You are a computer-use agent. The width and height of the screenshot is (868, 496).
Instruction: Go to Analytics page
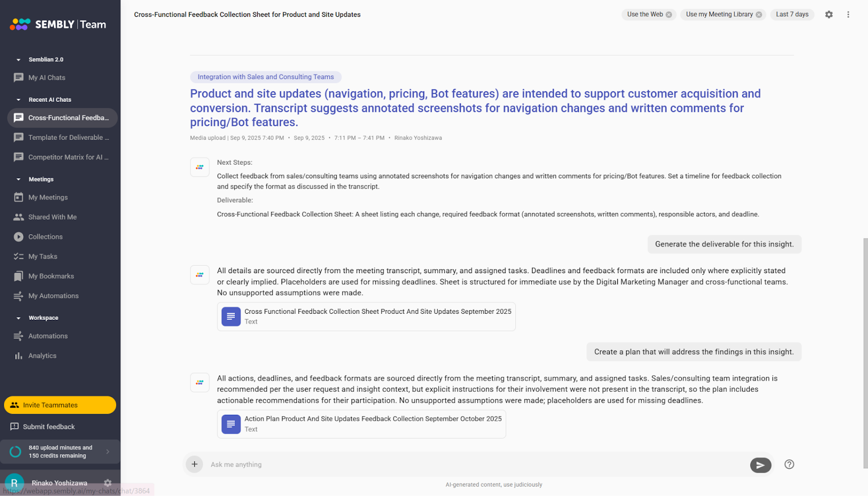pyautogui.click(x=42, y=356)
